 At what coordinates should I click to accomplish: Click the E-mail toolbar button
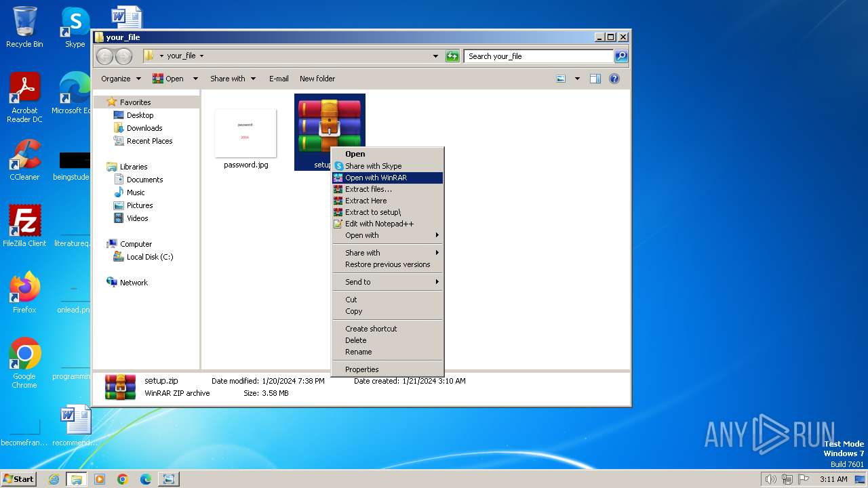(x=279, y=79)
